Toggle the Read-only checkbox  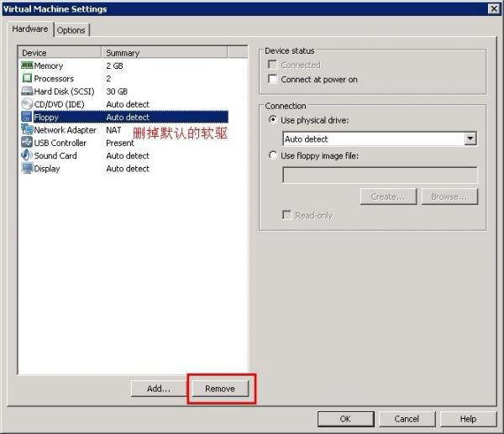[286, 215]
